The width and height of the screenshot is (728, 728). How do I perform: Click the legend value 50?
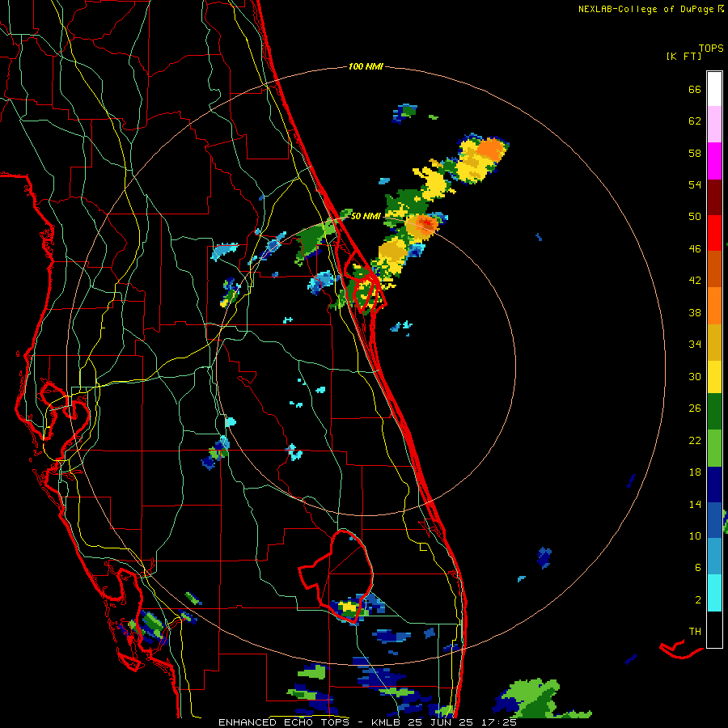[695, 217]
